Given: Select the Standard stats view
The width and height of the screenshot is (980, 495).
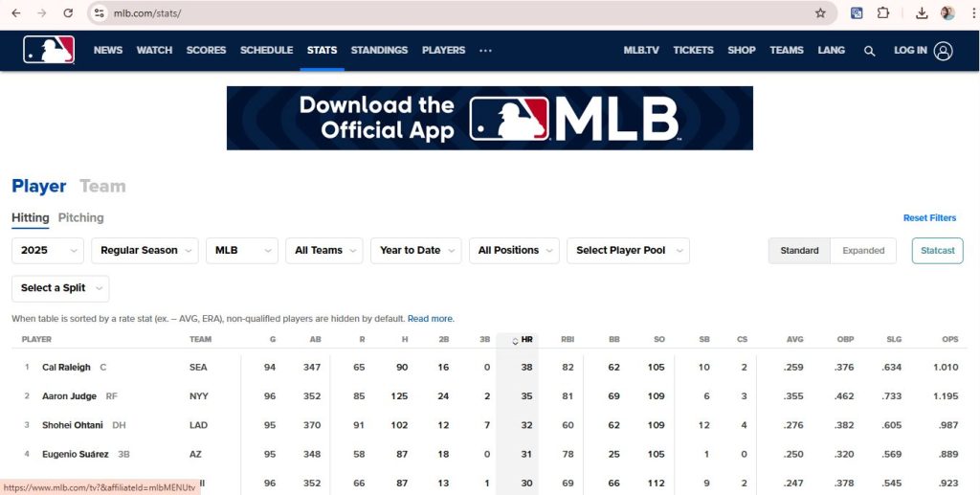Looking at the screenshot, I should (x=799, y=251).
